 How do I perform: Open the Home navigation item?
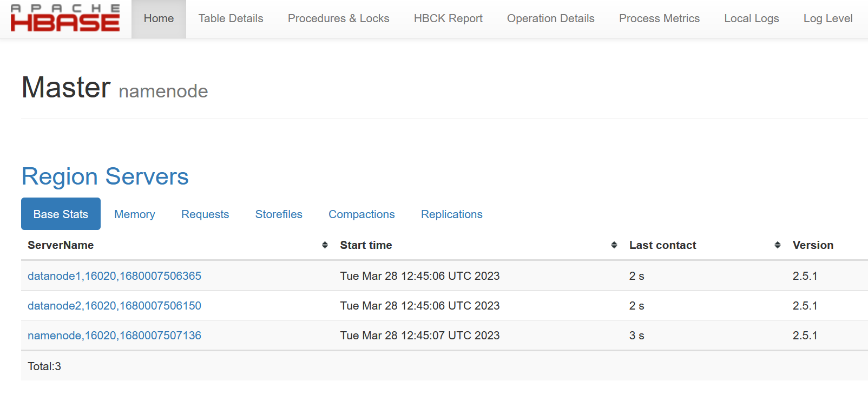pyautogui.click(x=159, y=18)
